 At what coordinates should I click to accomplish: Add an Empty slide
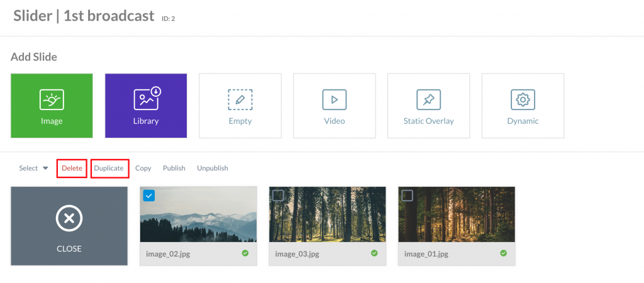click(x=240, y=106)
